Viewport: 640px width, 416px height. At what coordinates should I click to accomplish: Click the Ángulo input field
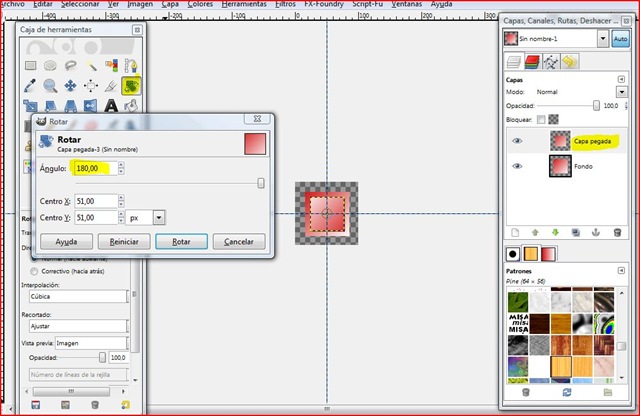tap(96, 168)
